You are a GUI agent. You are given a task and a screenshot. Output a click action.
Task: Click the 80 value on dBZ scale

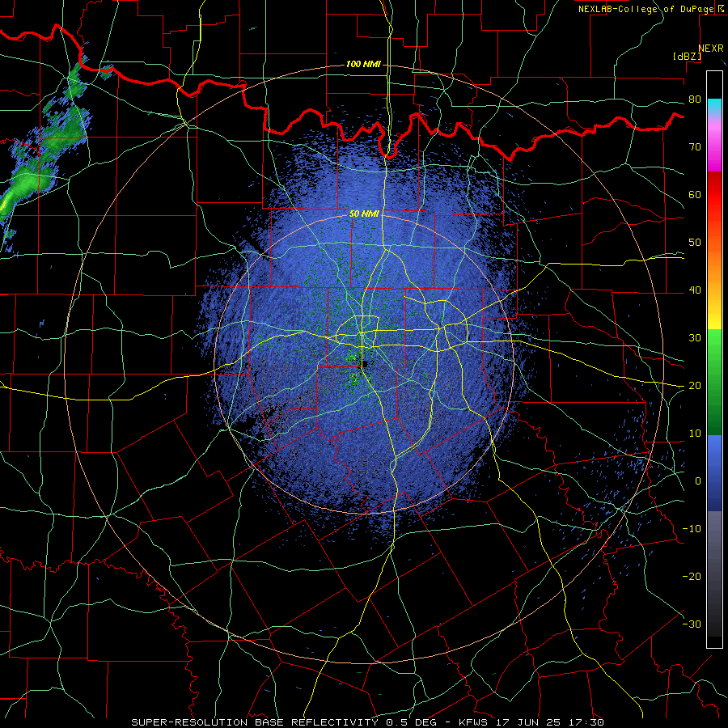click(695, 99)
